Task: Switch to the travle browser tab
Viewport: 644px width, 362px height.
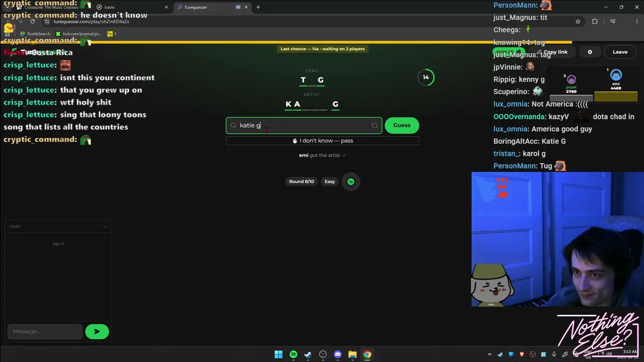Action: [132, 7]
